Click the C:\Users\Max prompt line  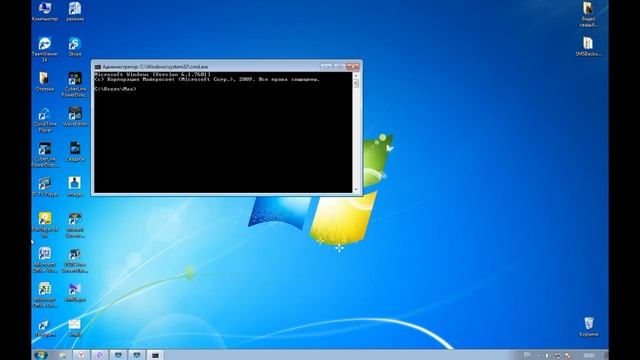click(115, 89)
